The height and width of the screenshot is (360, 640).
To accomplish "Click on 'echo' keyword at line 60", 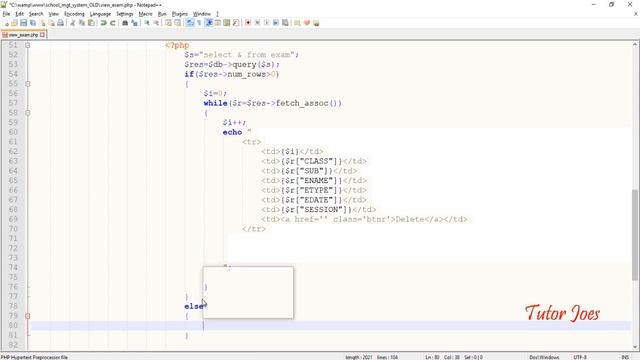I will (232, 132).
